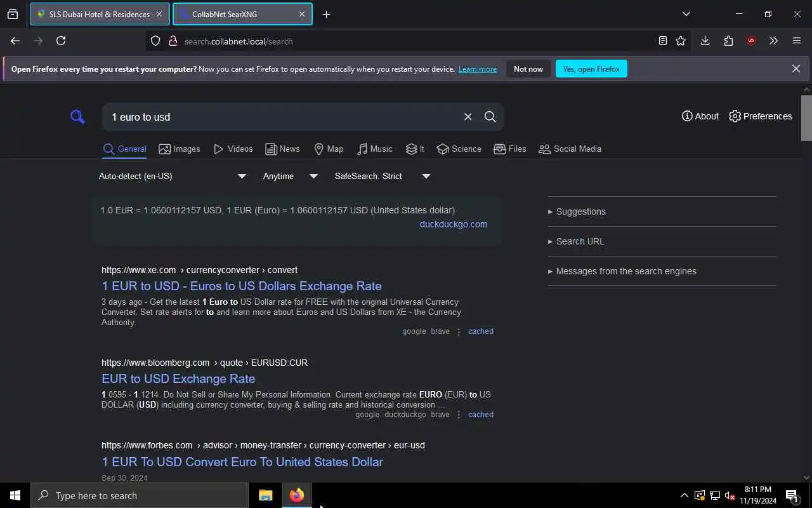
Task: Open the taskbar clock and date
Action: pos(758,495)
